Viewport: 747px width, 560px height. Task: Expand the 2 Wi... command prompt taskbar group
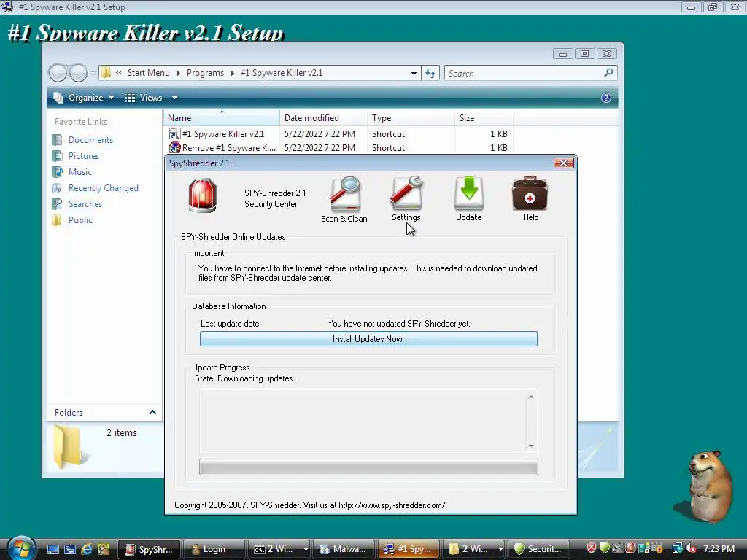point(306,549)
